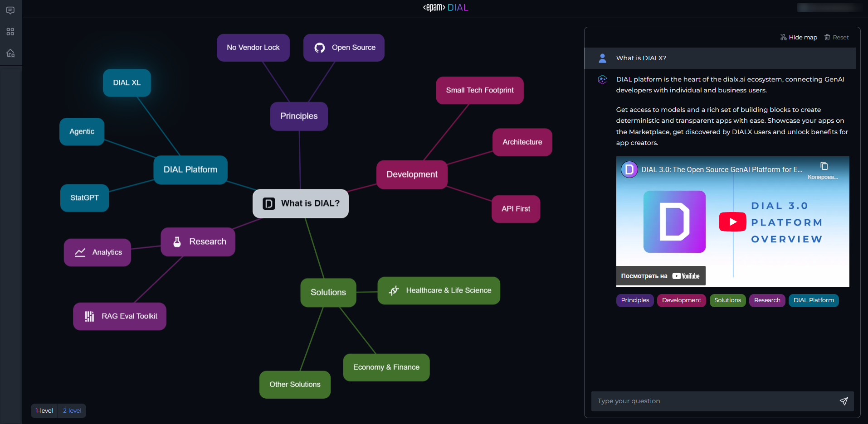Focus the Type your question field
This screenshot has width=868, height=424.
pyautogui.click(x=714, y=401)
